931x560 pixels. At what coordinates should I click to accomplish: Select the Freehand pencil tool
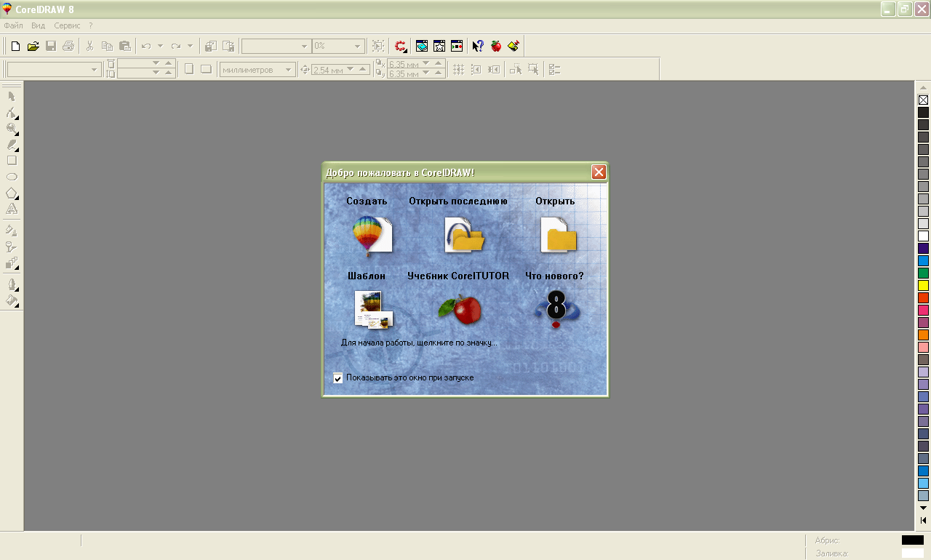(12, 145)
